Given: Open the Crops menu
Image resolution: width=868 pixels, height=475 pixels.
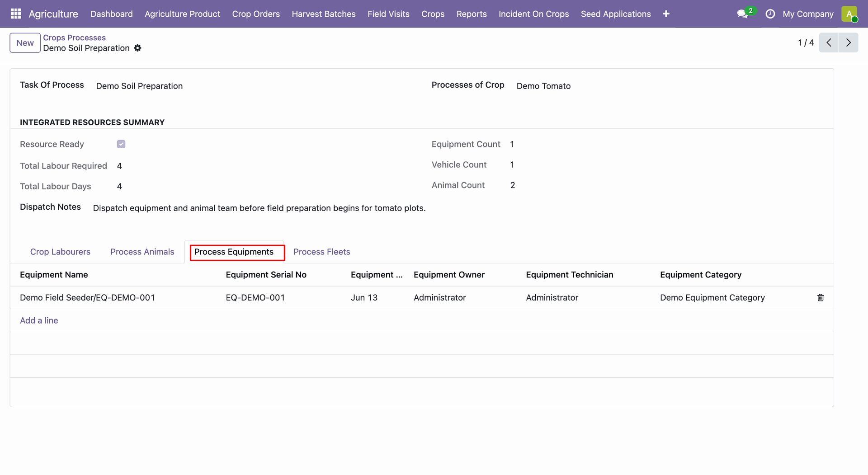Looking at the screenshot, I should click(x=433, y=14).
